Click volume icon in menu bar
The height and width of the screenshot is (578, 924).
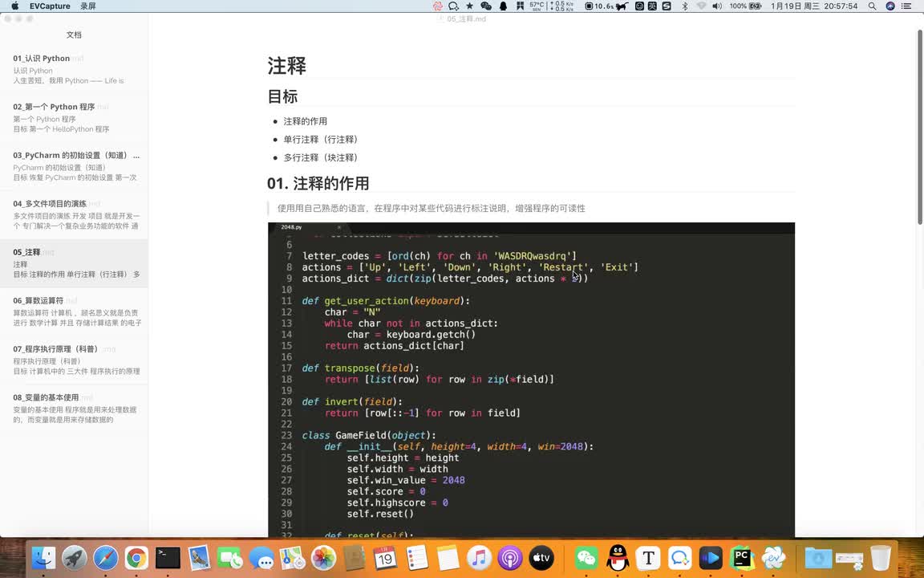pos(716,6)
